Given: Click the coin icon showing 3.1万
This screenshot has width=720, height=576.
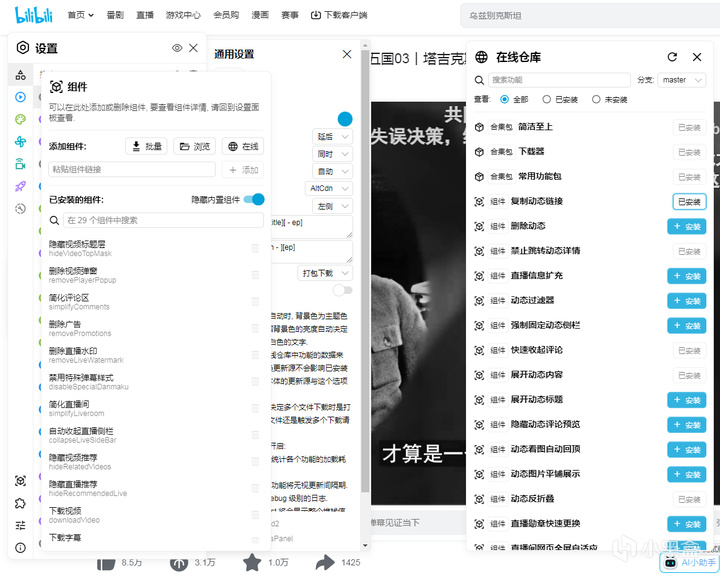Looking at the screenshot, I should tap(179, 563).
